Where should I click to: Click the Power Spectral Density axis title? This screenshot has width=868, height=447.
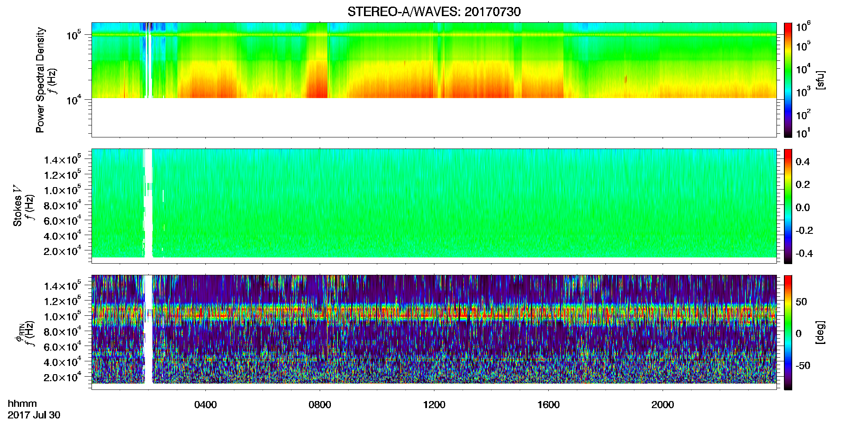click(x=40, y=80)
